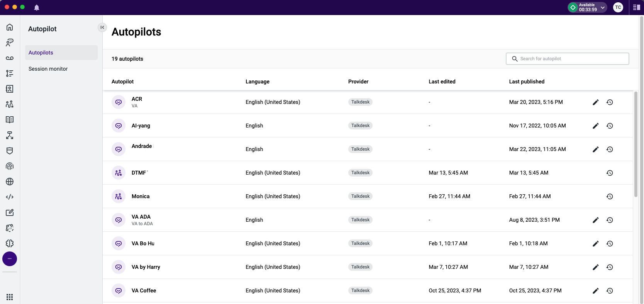This screenshot has width=644, height=304.
Task: Focus the Search for autopilot field
Action: [x=568, y=59]
